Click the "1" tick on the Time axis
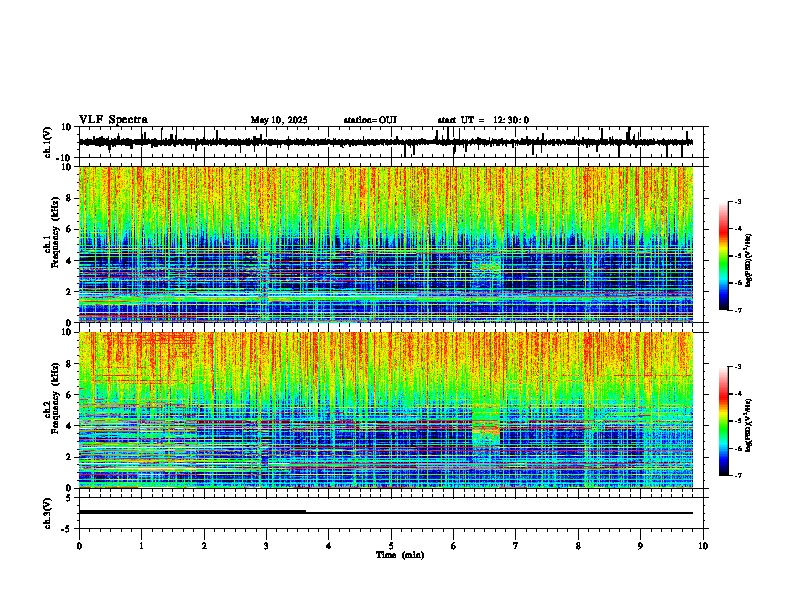This screenshot has width=792, height=612. [141, 546]
